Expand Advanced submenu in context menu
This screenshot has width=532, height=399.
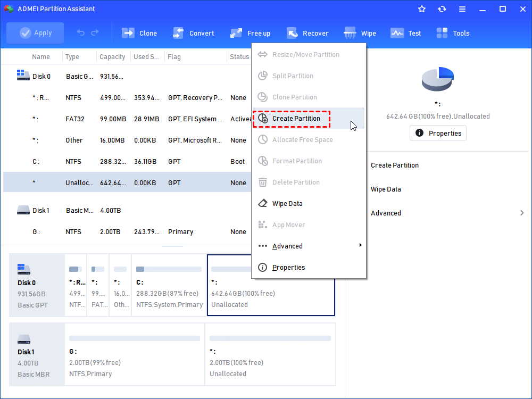point(309,246)
